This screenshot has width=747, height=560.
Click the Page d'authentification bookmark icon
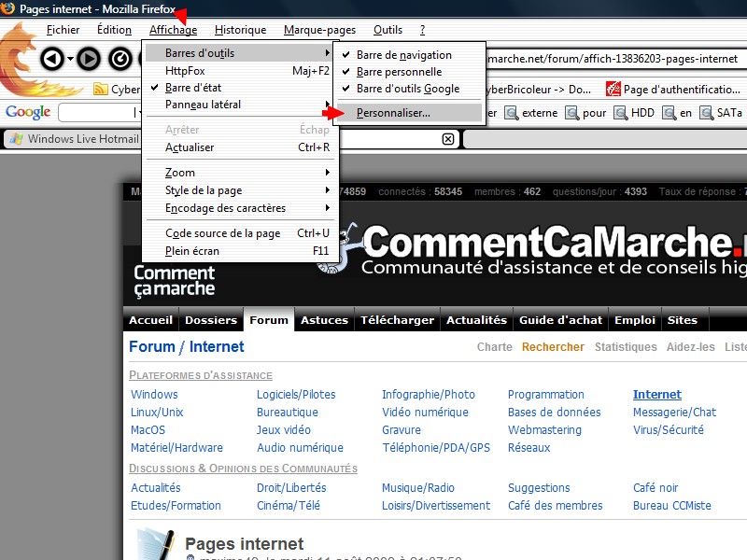click(x=613, y=90)
